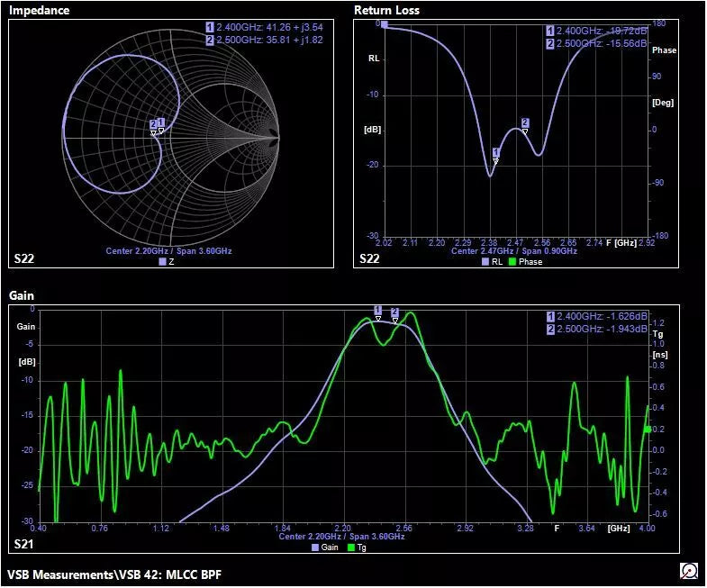
Task: Click 'Center 2.47GHz / Span 0.90GHz' text
Action: pyautogui.click(x=514, y=251)
